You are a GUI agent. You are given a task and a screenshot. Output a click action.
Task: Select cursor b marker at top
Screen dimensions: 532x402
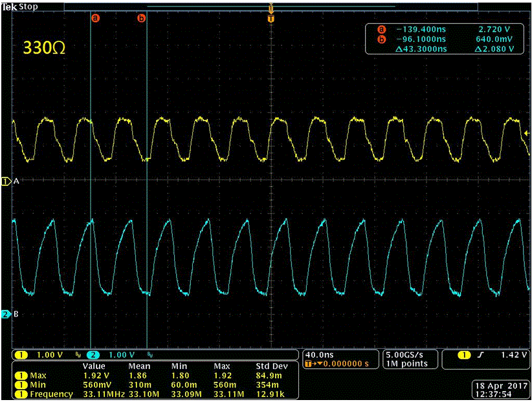pos(142,18)
